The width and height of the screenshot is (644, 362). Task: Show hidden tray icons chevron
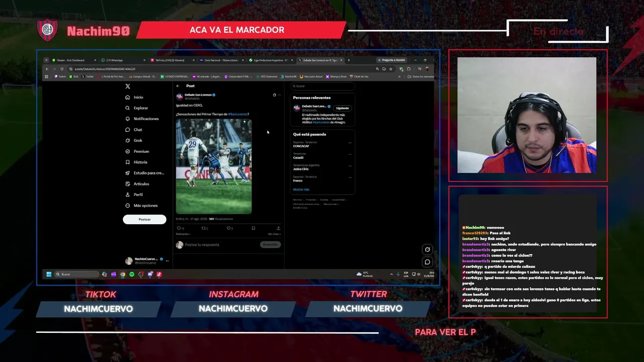click(x=391, y=275)
